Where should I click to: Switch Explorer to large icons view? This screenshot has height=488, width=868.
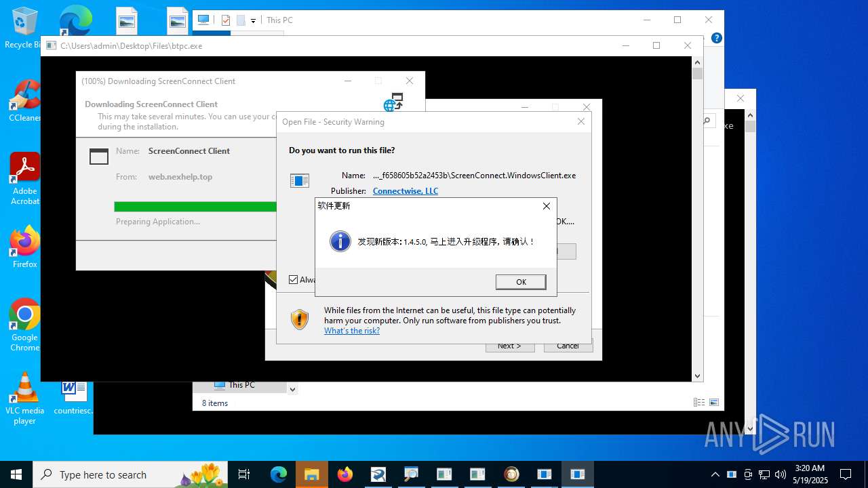pyautogui.click(x=713, y=403)
